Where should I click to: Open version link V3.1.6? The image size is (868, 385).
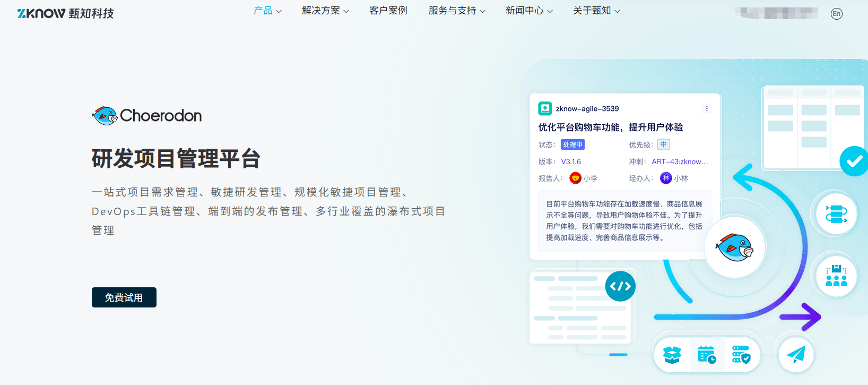(x=571, y=161)
